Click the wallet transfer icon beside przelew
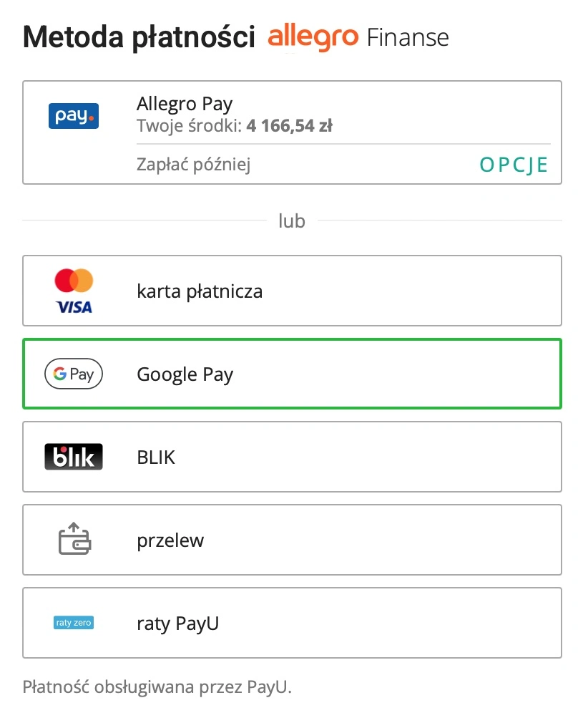588x713 pixels. tap(74, 539)
